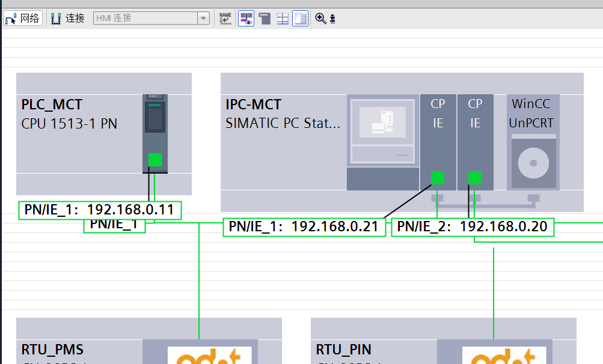
Task: Toggle the side table panel layout icon
Action: 301,18
